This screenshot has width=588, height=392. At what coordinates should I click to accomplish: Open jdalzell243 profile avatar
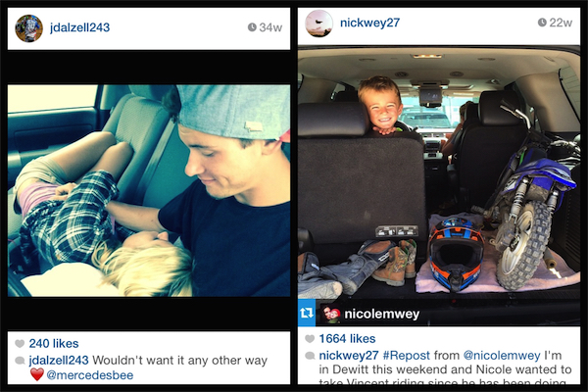(x=28, y=28)
